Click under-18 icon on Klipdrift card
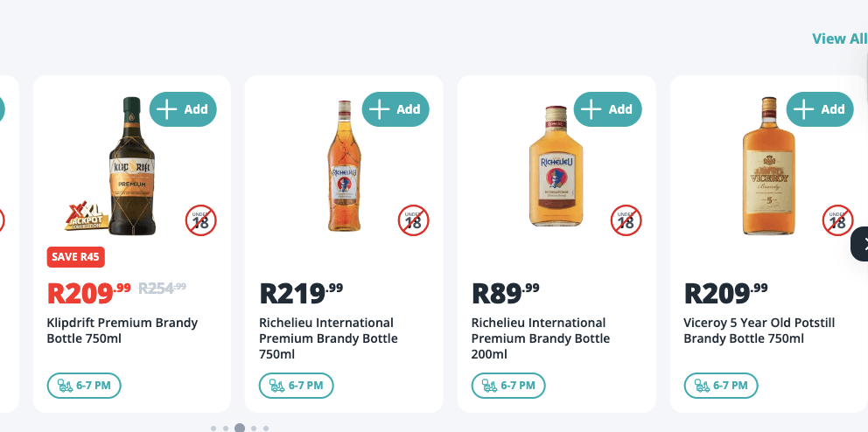Viewport: 868px width, 432px height. (200, 220)
